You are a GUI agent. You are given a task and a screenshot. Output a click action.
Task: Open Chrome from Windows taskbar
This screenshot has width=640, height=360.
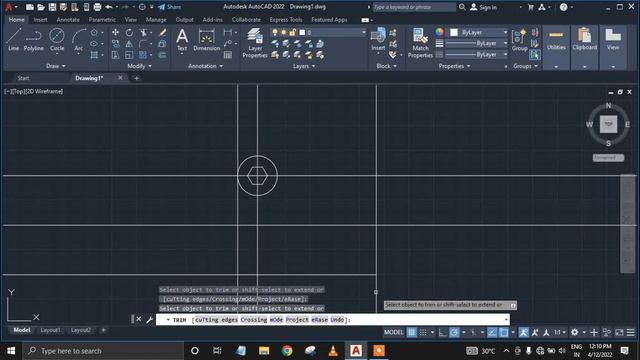tap(287, 351)
